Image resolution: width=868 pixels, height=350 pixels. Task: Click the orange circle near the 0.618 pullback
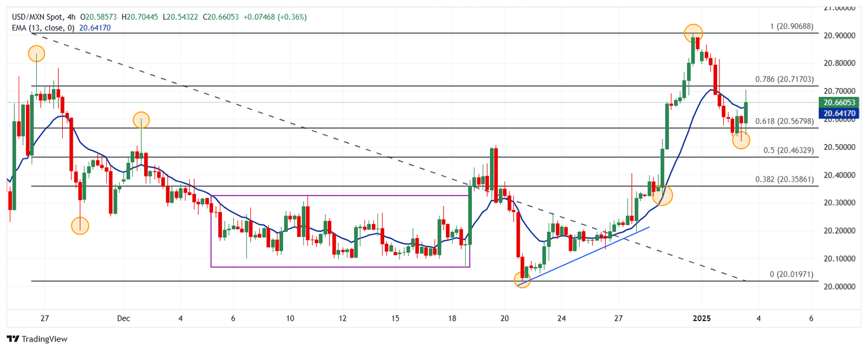coord(741,140)
